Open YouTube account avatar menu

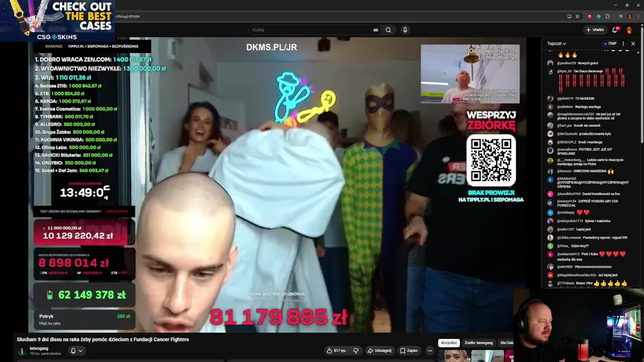629,30
